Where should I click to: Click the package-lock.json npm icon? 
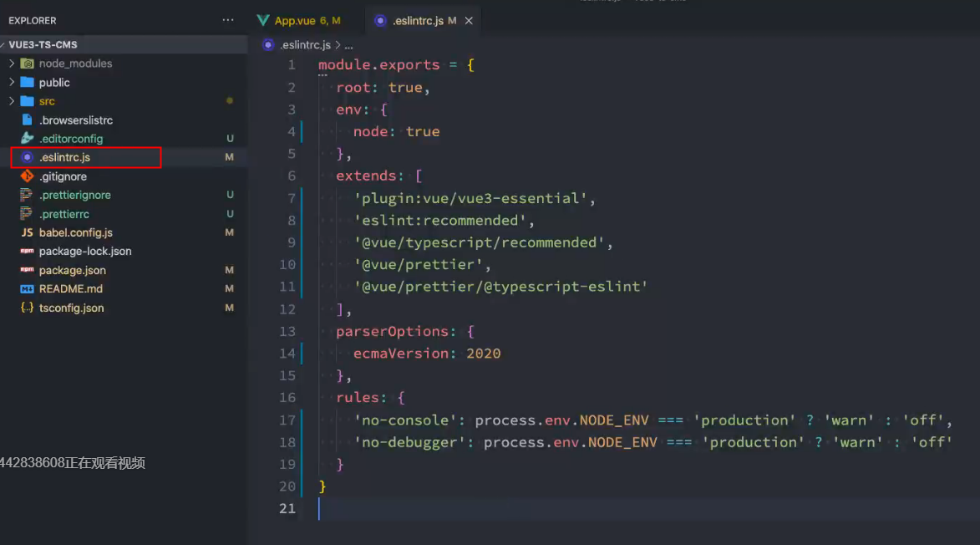27,251
